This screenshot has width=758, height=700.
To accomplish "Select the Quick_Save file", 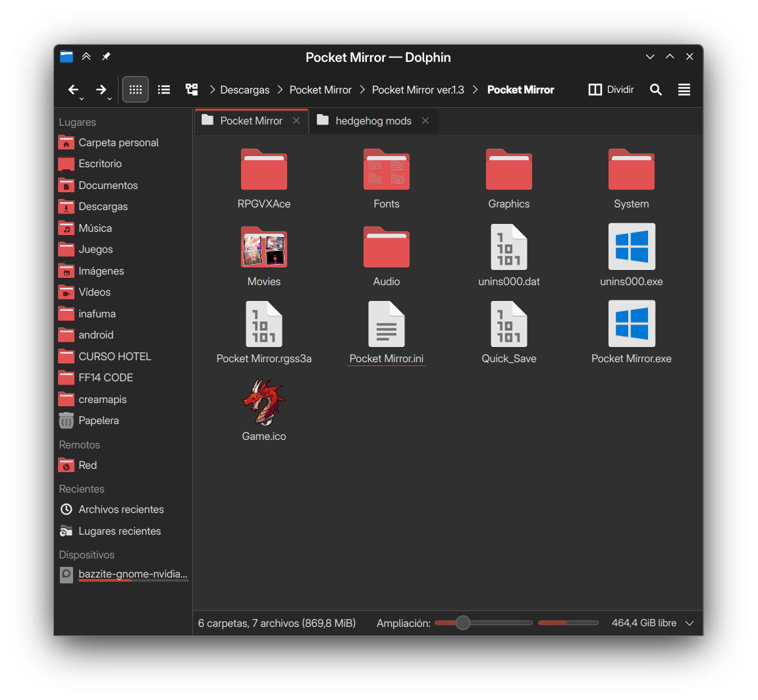I will 508,333.
